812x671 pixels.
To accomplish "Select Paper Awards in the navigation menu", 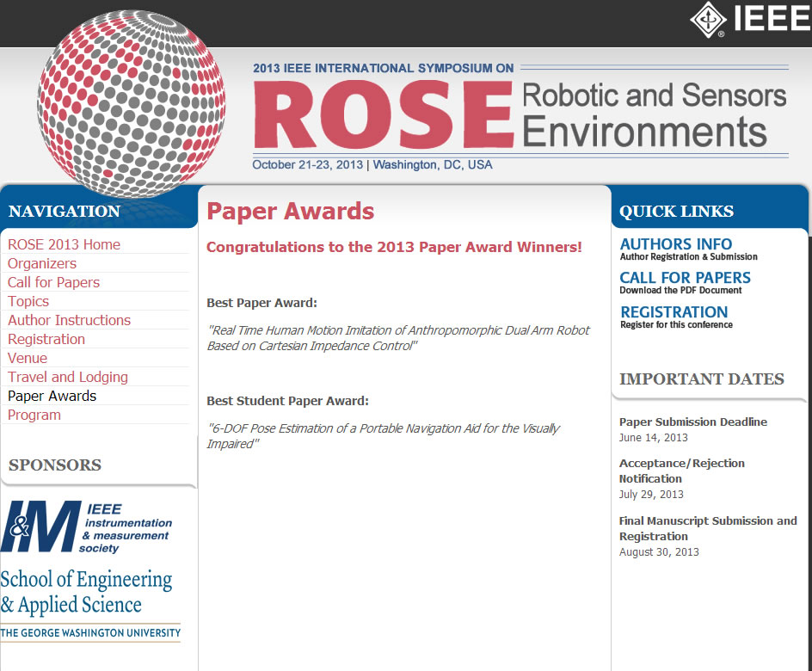I will point(52,396).
